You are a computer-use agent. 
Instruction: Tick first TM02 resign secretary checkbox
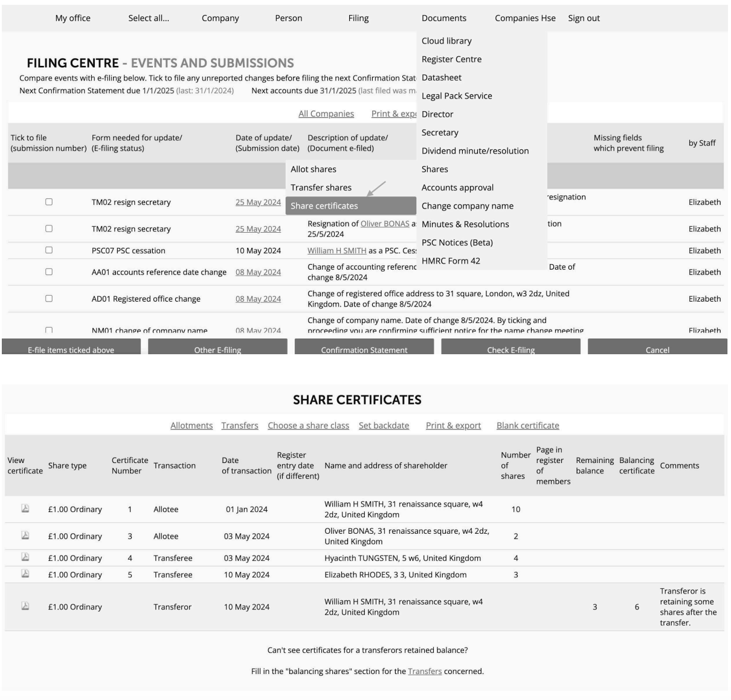pyautogui.click(x=49, y=202)
